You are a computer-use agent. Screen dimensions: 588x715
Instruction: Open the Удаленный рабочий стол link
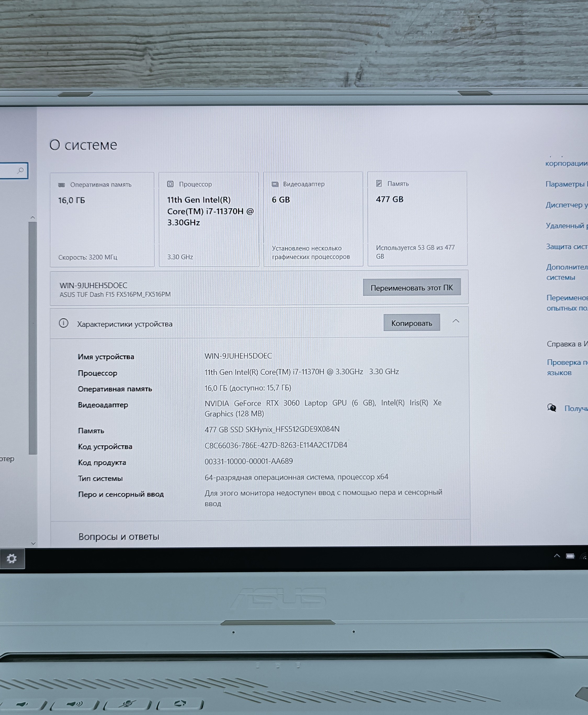click(566, 226)
